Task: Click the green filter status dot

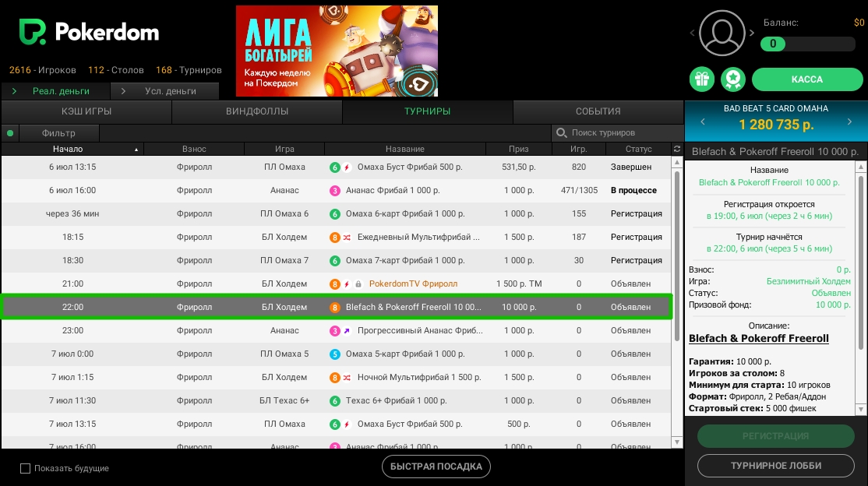Action: point(10,133)
